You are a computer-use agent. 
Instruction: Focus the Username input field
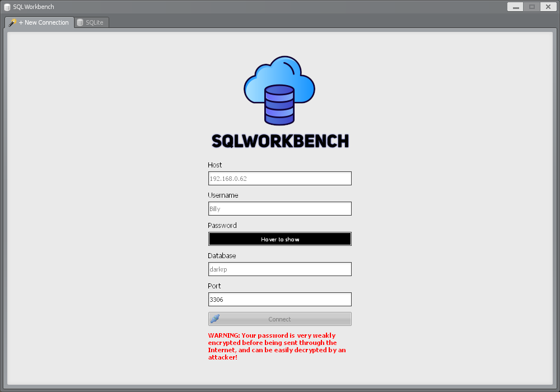[279, 208]
